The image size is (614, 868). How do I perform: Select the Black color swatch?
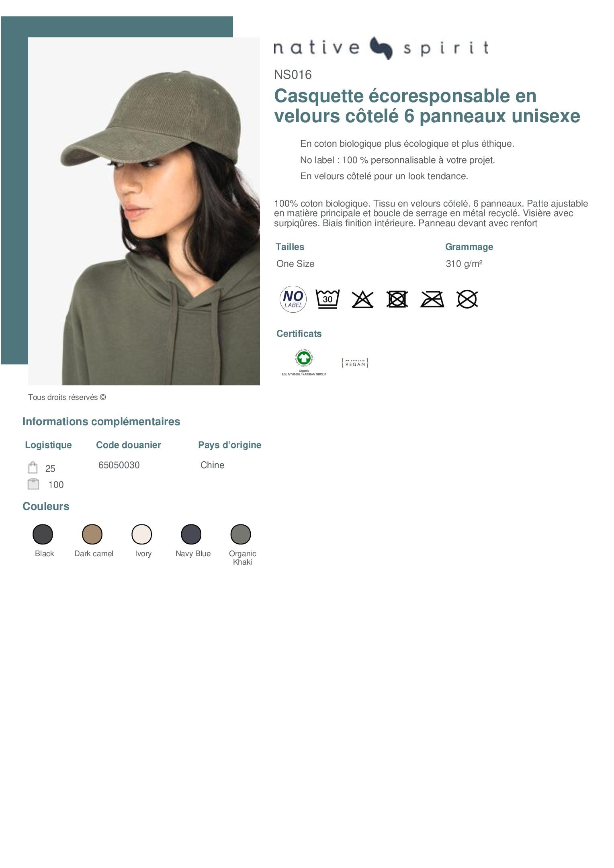coord(43,534)
